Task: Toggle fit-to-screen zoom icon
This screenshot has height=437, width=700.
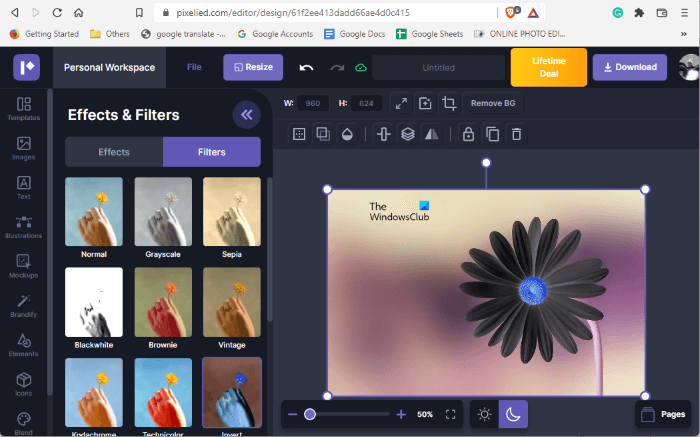Action: pos(450,414)
